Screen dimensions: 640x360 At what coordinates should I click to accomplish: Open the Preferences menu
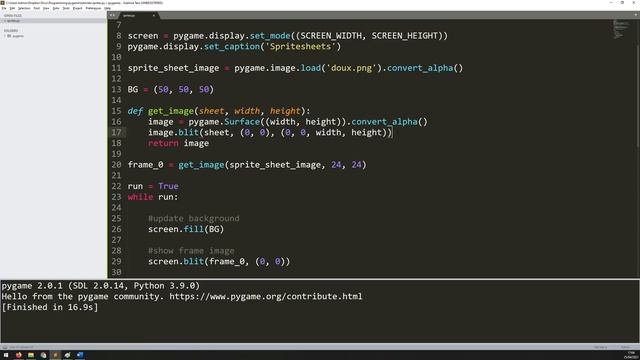click(93, 8)
